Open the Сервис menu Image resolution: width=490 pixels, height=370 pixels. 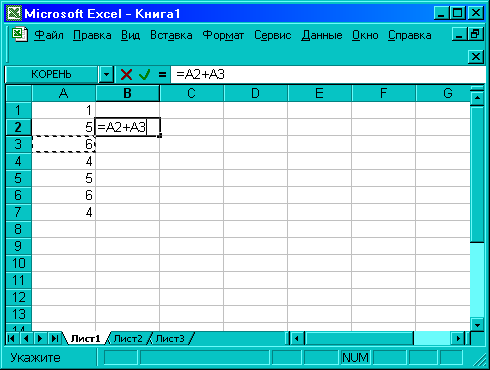(x=273, y=35)
